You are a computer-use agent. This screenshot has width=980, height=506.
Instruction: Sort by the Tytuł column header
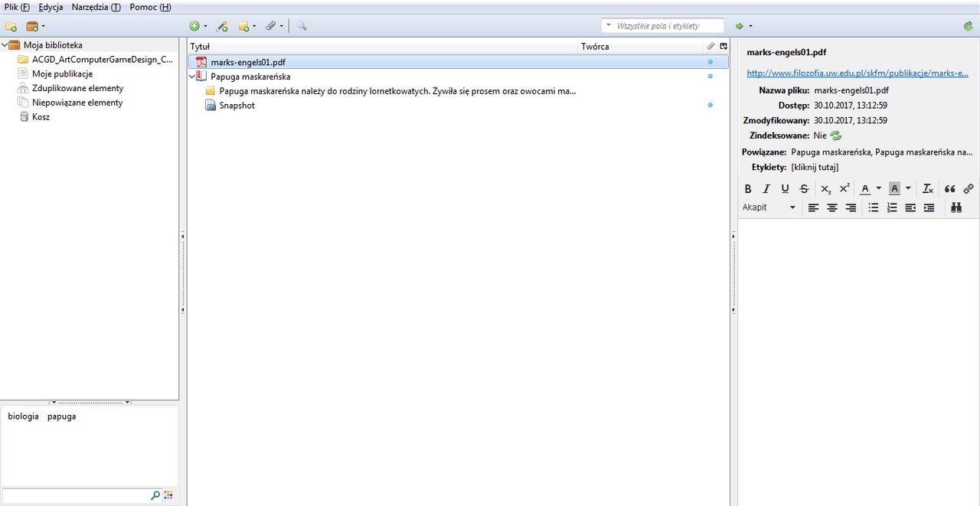tap(383, 46)
